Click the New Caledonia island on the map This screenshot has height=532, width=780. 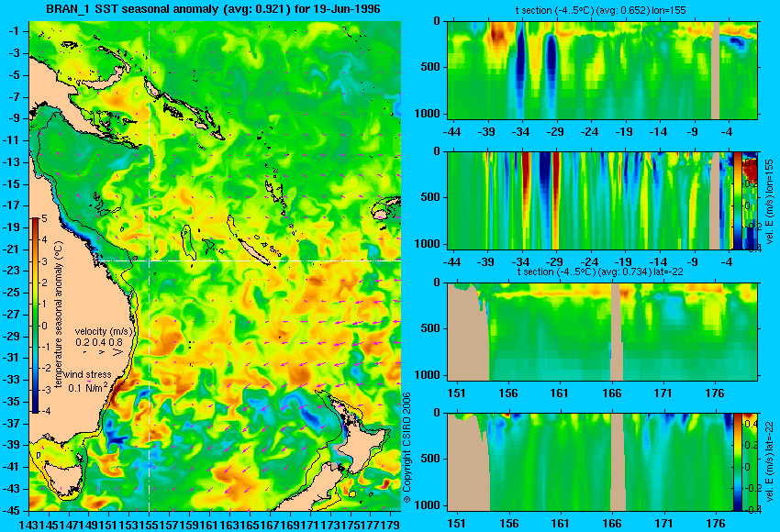coord(253,251)
